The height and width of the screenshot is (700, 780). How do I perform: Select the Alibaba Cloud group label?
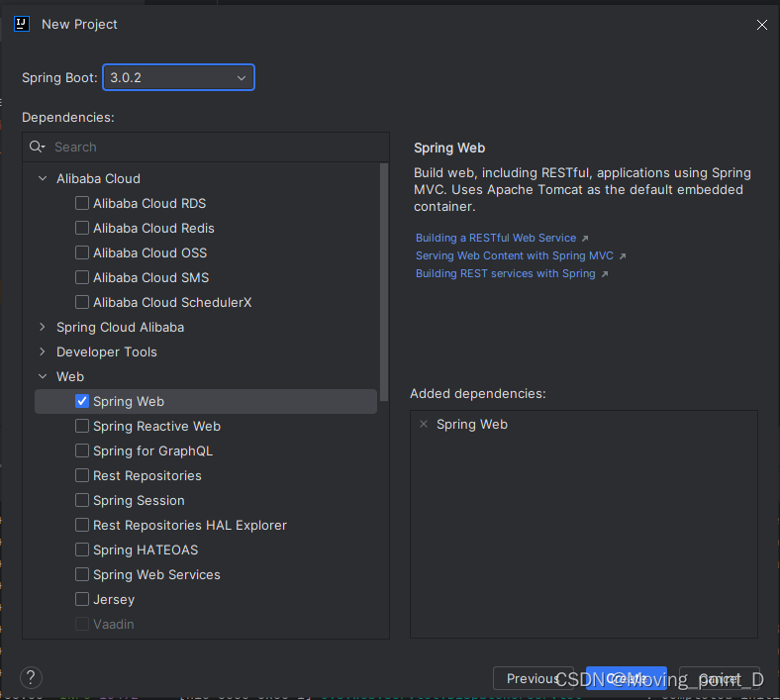pos(98,178)
